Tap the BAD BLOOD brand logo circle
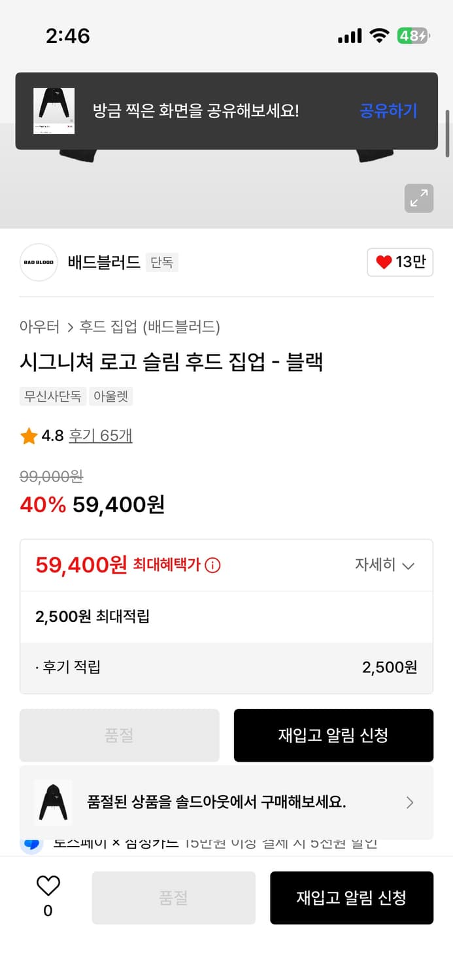453x980 pixels. pos(39,262)
